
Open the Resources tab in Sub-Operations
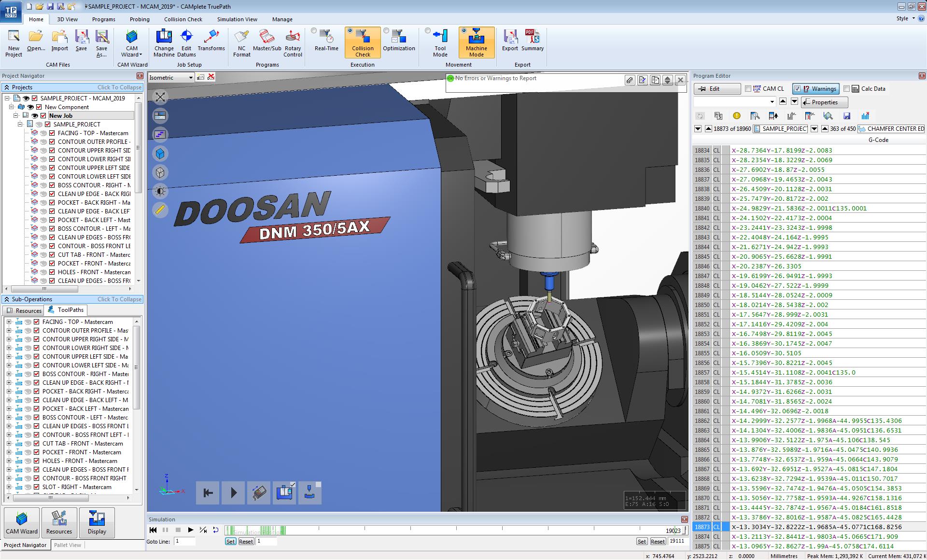[x=24, y=310]
